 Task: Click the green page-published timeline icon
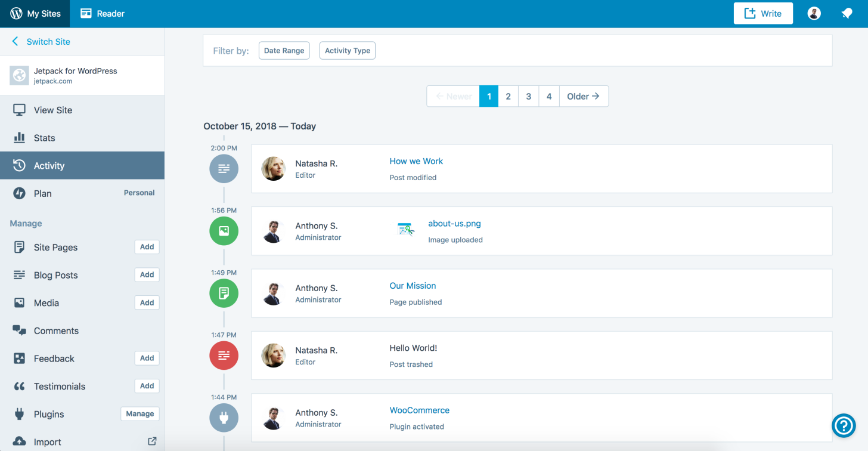click(224, 293)
